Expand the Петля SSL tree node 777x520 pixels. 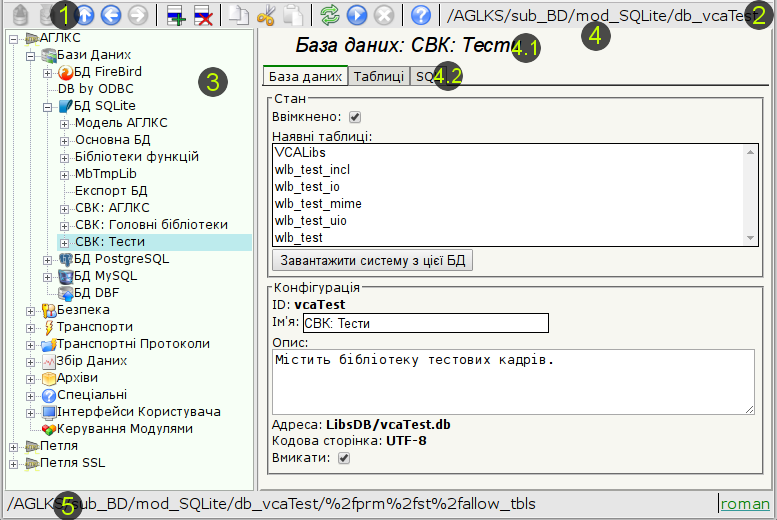click(x=13, y=463)
